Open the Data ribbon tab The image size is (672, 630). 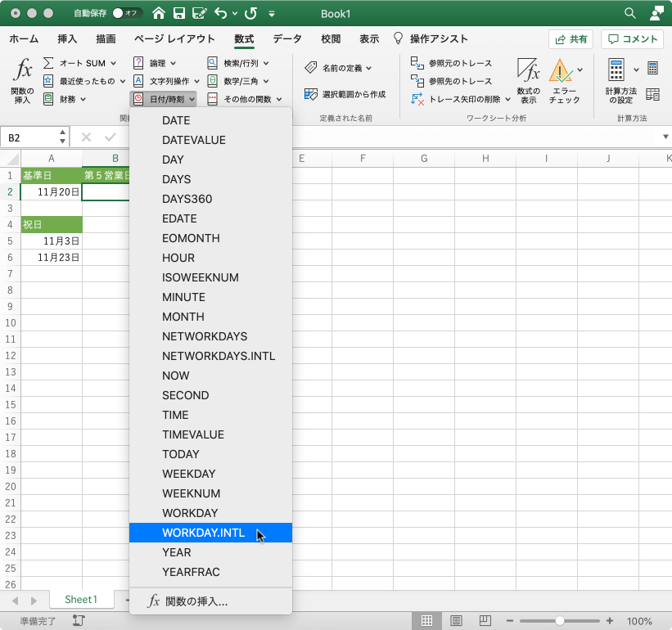[286, 39]
